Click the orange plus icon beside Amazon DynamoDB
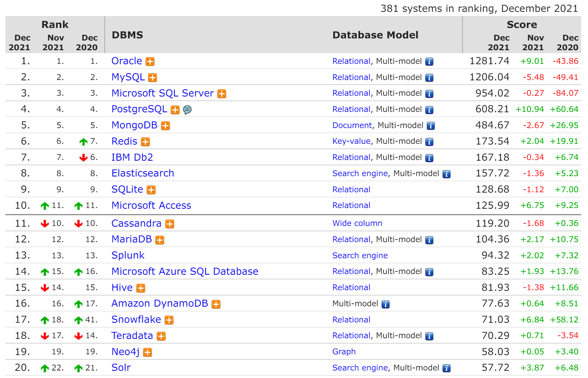The height and width of the screenshot is (378, 588). pos(216,304)
